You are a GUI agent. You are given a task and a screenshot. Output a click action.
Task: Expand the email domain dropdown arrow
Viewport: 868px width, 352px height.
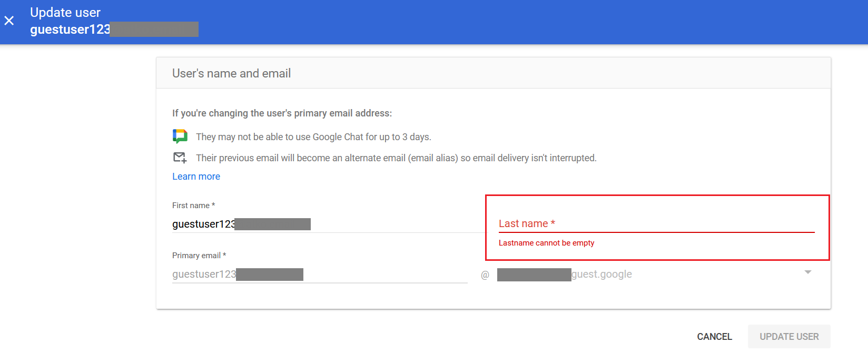pyautogui.click(x=808, y=272)
